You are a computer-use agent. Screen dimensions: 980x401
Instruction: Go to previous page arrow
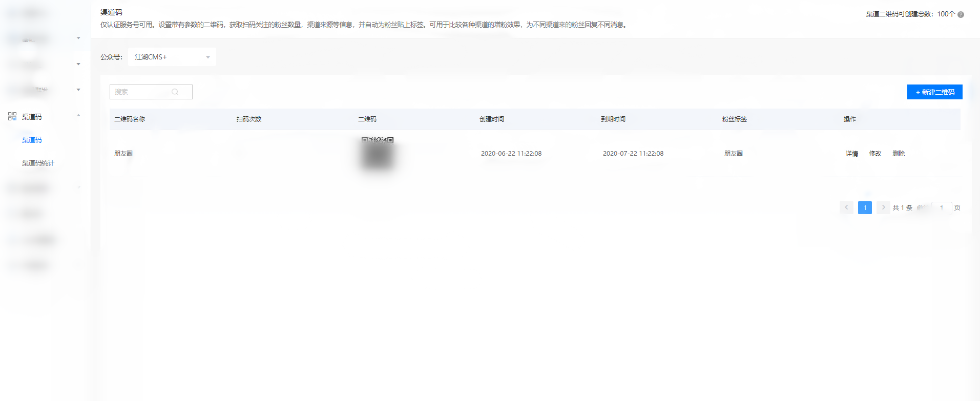846,207
